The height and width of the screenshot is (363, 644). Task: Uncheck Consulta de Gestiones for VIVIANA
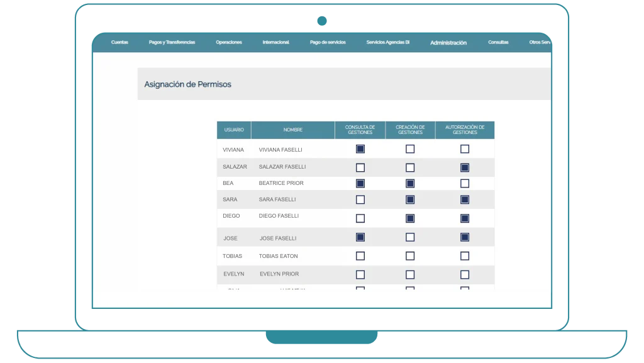click(360, 149)
